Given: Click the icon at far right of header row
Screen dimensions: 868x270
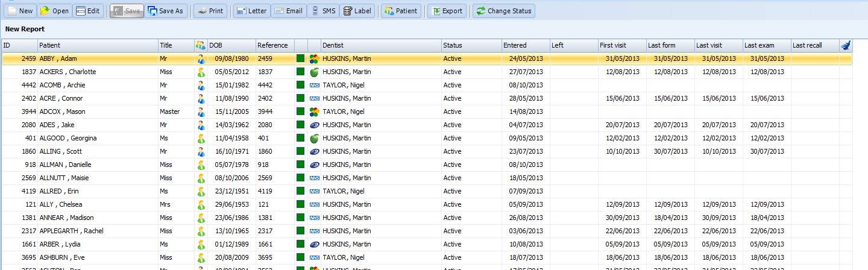Looking at the screenshot, I should coord(846,45).
